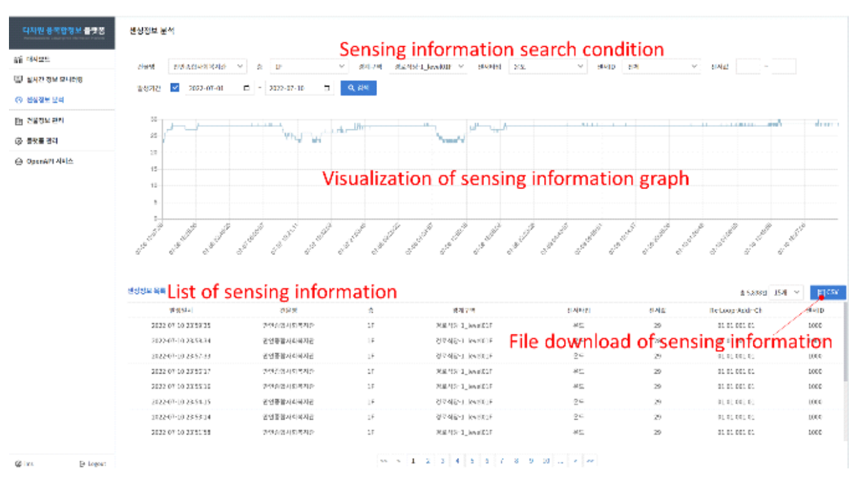
Task: Download sensing data with CSV button
Action: click(828, 292)
